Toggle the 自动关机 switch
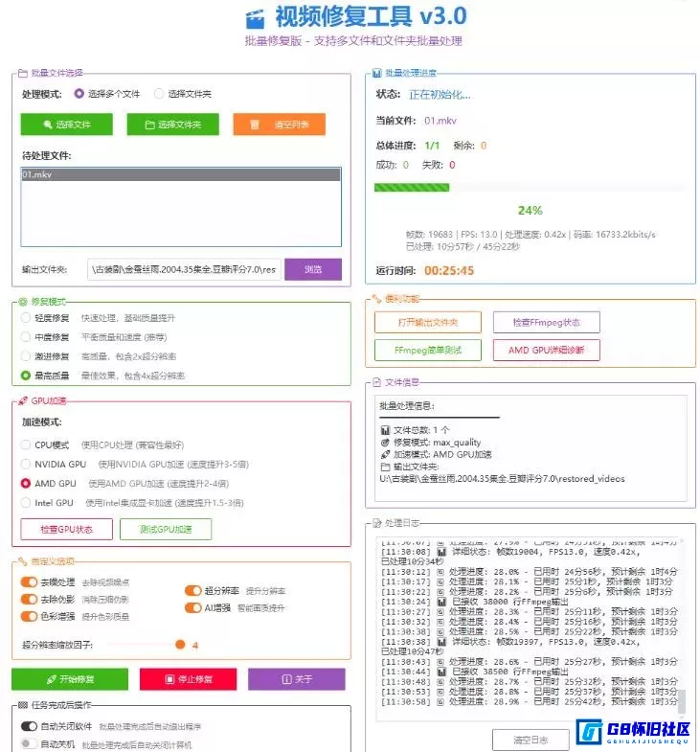This screenshot has height=752, width=700. coord(29,743)
